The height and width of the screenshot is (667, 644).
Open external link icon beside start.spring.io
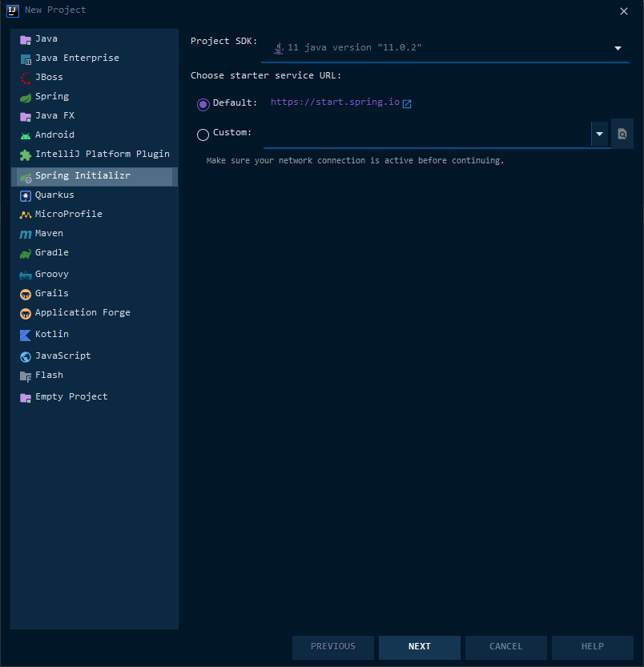[x=407, y=103]
